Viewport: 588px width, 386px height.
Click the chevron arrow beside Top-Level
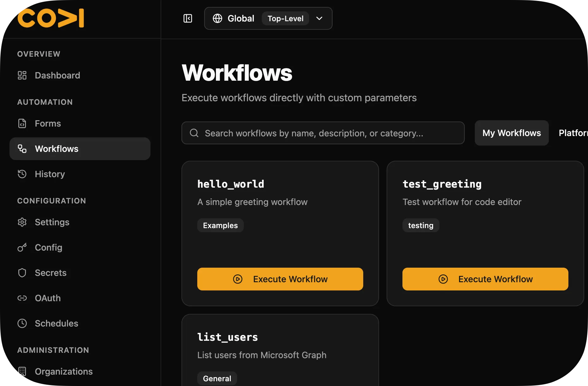(x=319, y=18)
